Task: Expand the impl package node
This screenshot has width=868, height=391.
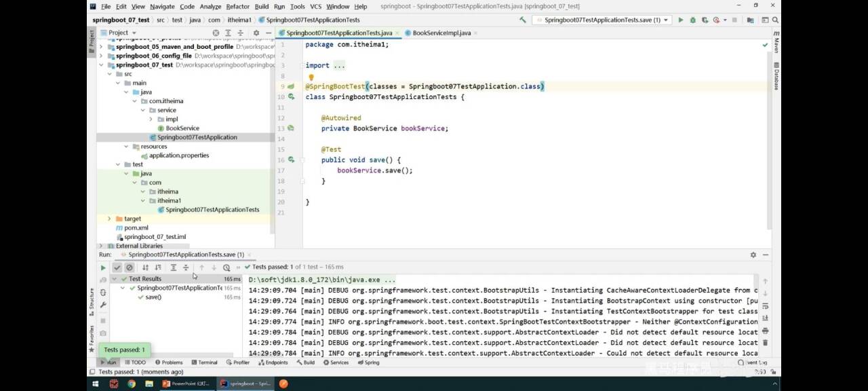Action: (151, 119)
